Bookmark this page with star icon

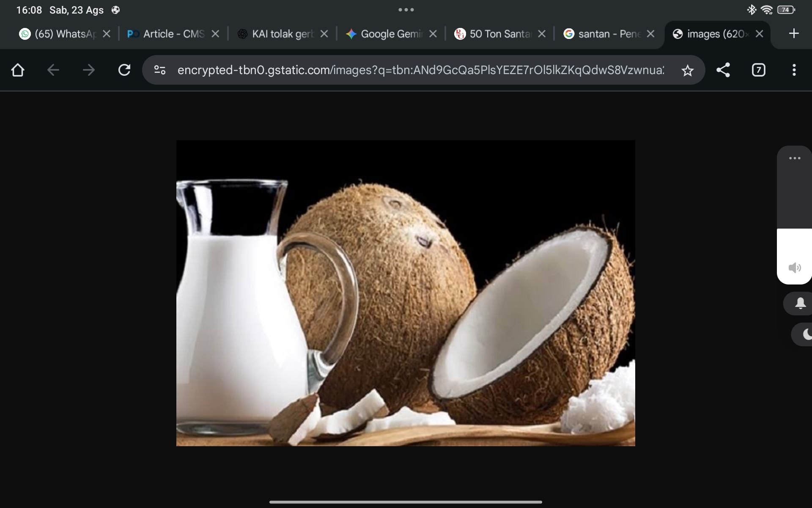point(687,70)
